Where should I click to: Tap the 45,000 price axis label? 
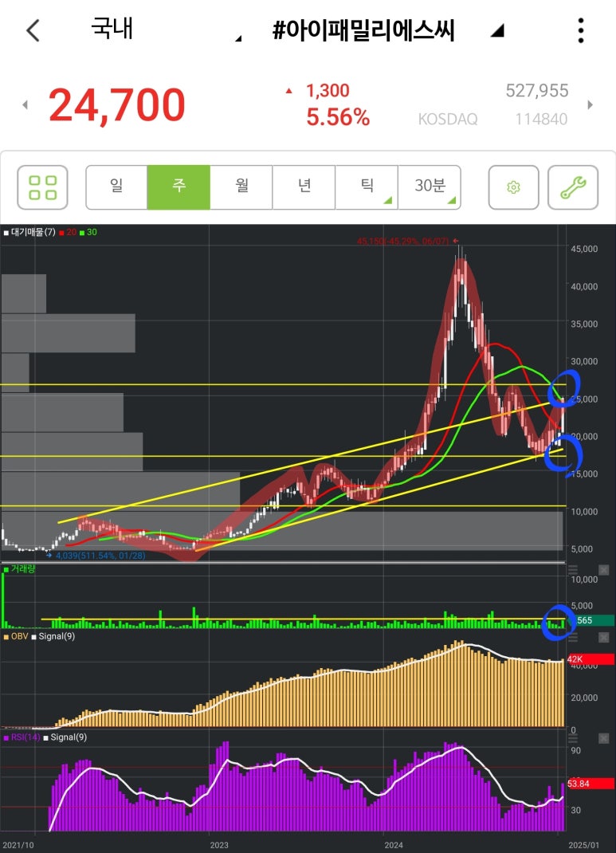(584, 249)
